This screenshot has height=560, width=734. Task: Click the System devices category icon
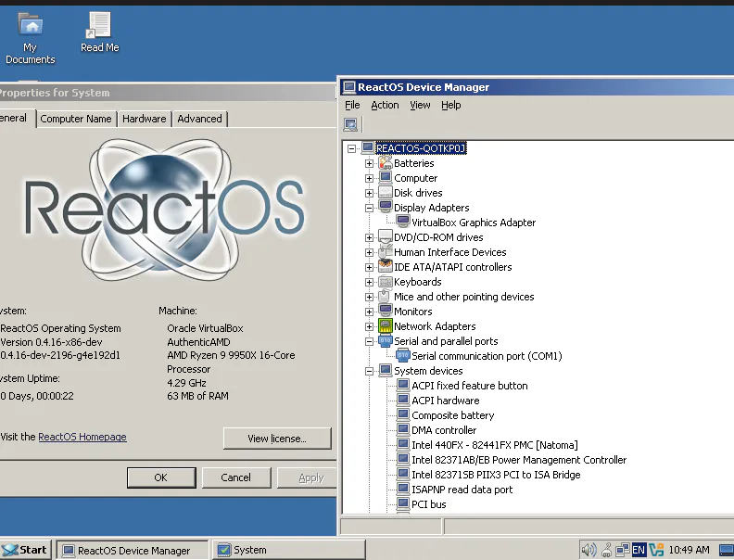[386, 371]
